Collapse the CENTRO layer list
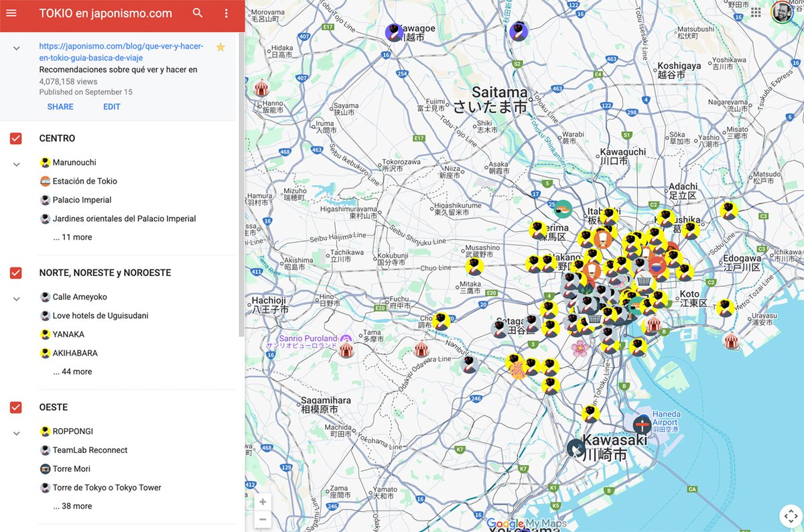 pos(17,164)
